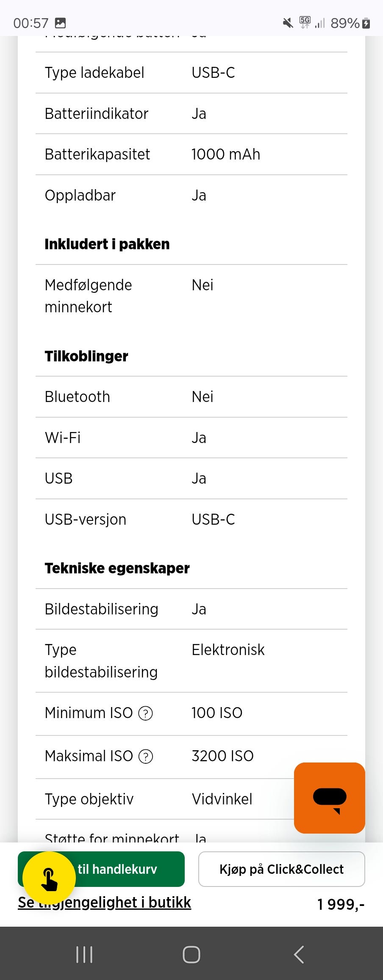Tap the battery 89% indicator
The image size is (383, 980).
[350, 23]
